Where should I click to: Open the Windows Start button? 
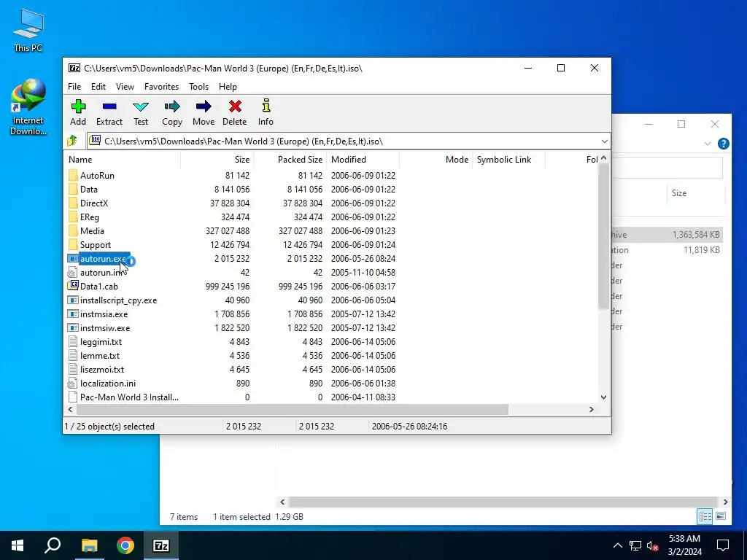(18, 545)
